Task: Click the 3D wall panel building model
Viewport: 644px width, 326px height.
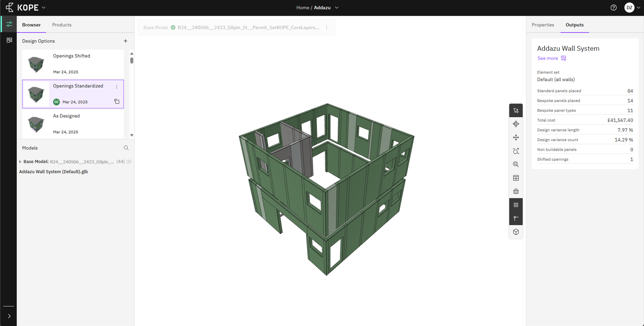Action: tap(326, 189)
